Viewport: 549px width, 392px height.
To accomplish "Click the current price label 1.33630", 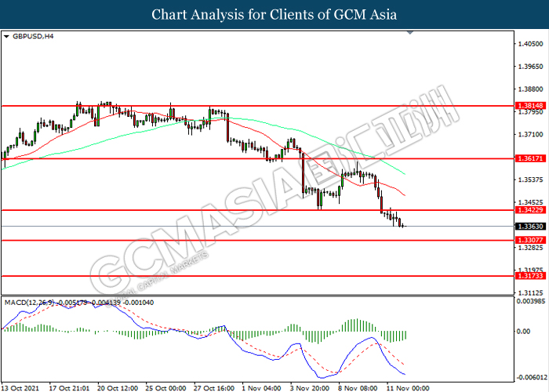I will (530, 227).
